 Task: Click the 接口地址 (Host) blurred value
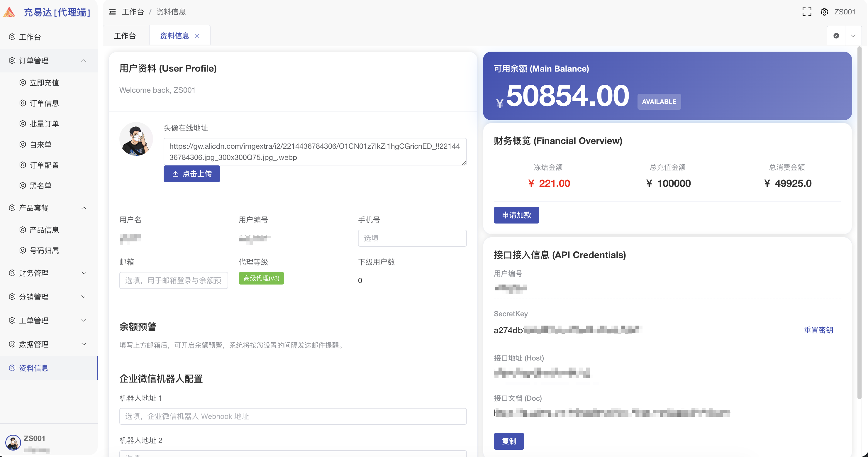(x=542, y=373)
